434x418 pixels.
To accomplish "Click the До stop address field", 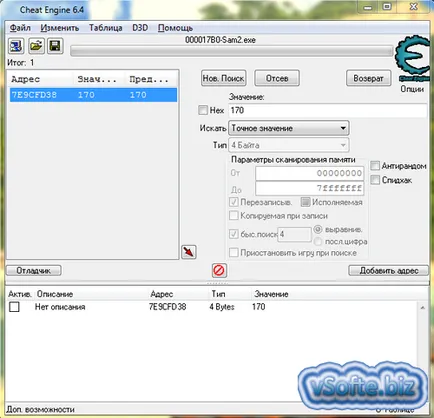I will click(310, 188).
